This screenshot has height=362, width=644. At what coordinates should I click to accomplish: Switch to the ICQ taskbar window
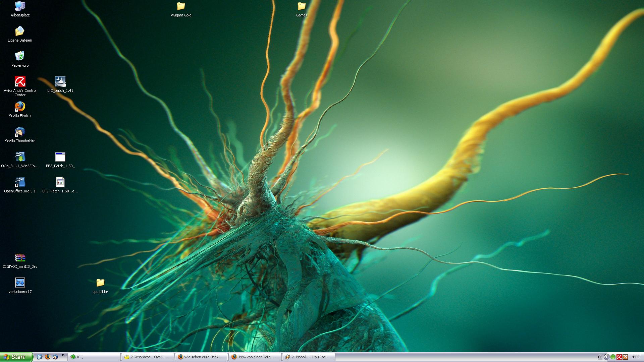[94, 357]
